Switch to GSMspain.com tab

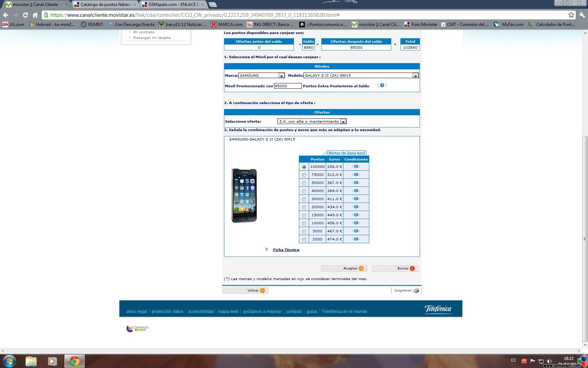pyautogui.click(x=173, y=5)
